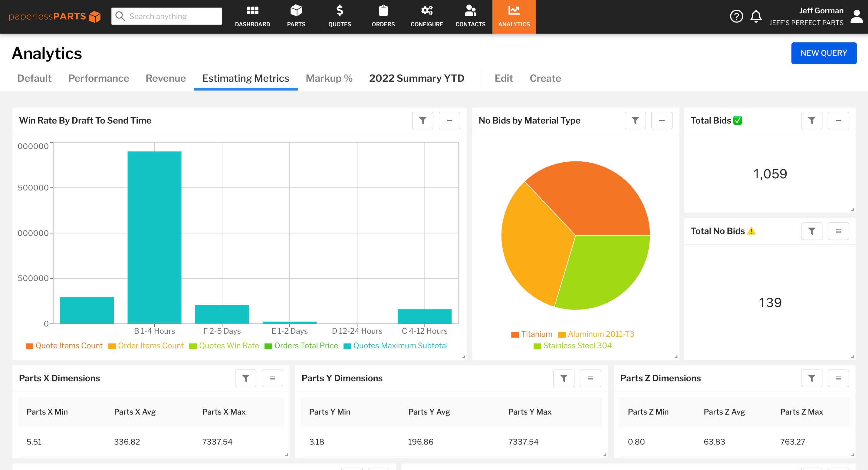Click the filter icon on No Bids chart
Image resolution: width=868 pixels, height=470 pixels.
coord(636,121)
